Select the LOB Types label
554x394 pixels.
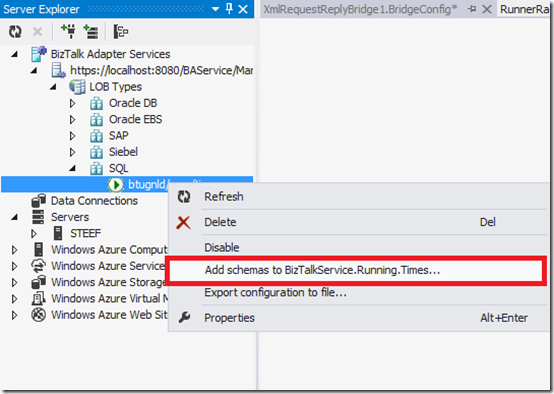tap(116, 87)
